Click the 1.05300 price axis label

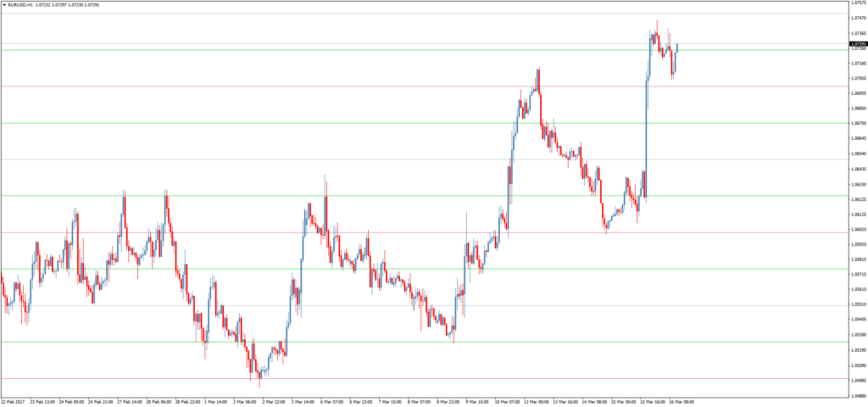pyautogui.click(x=859, y=334)
